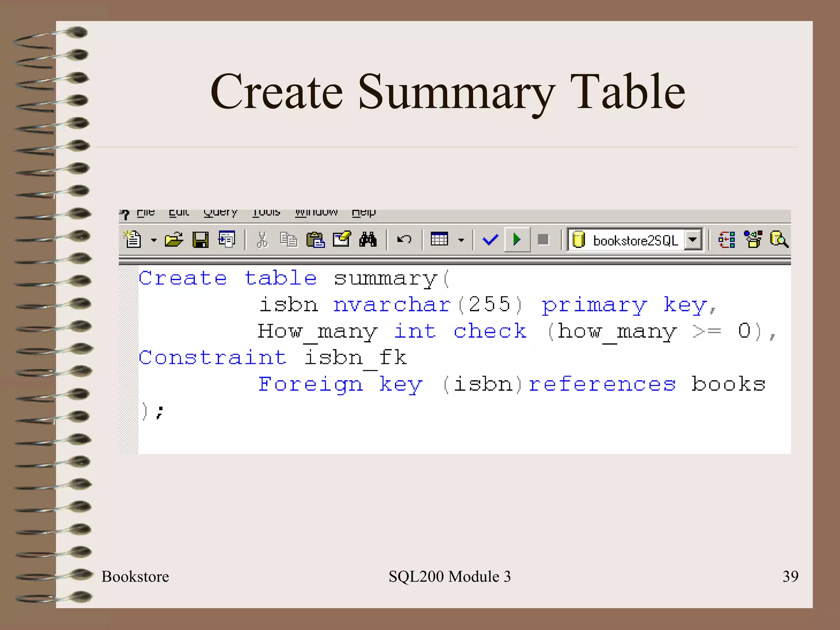
Task: Open the bookstore2SQL database dropdown
Action: point(693,240)
